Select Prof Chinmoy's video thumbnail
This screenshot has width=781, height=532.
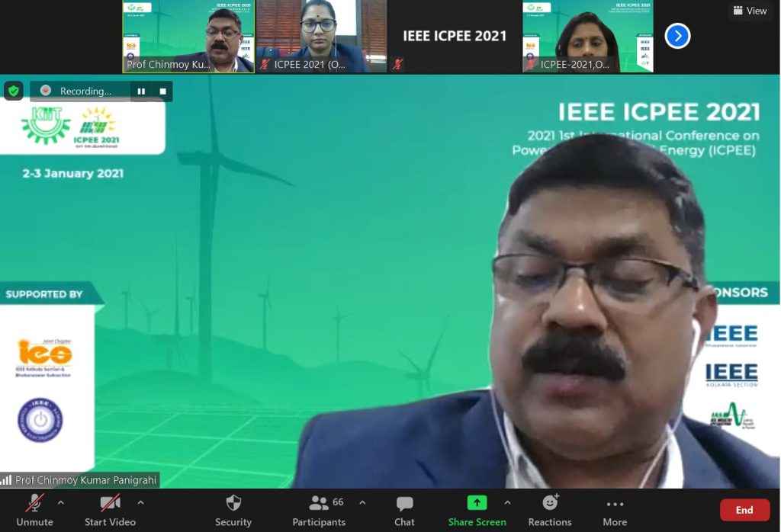pos(188,37)
